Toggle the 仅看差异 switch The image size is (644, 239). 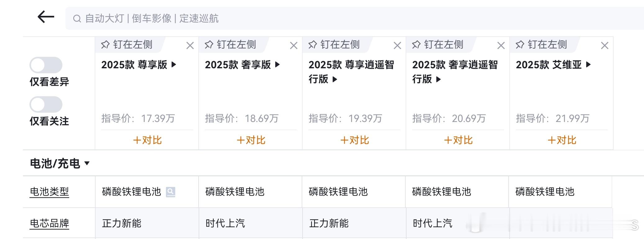46,65
